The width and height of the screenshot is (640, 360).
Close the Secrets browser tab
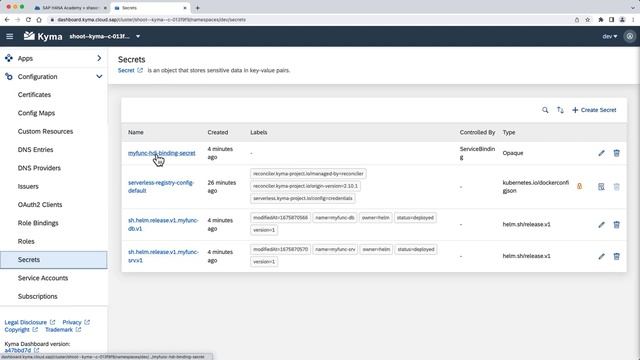pyautogui.click(x=184, y=8)
